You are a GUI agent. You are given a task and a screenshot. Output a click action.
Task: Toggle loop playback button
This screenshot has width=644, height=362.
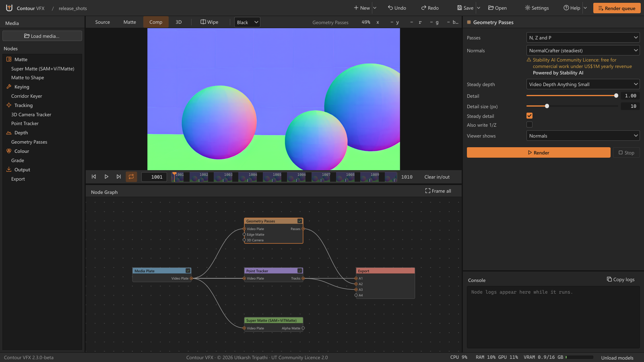coord(131,177)
